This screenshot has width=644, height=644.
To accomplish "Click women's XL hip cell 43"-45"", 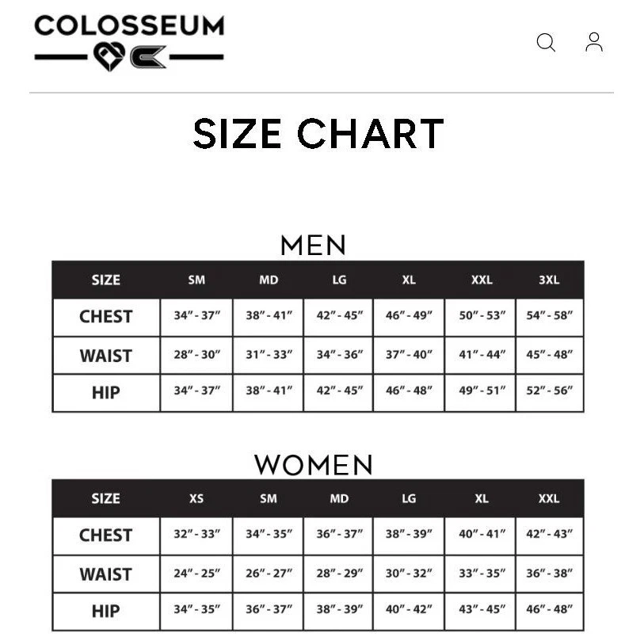I will (x=481, y=610).
